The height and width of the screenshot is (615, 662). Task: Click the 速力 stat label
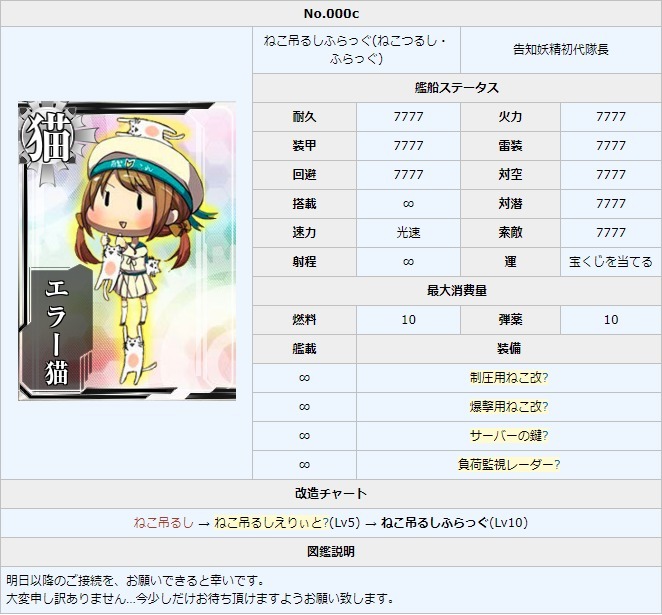304,232
